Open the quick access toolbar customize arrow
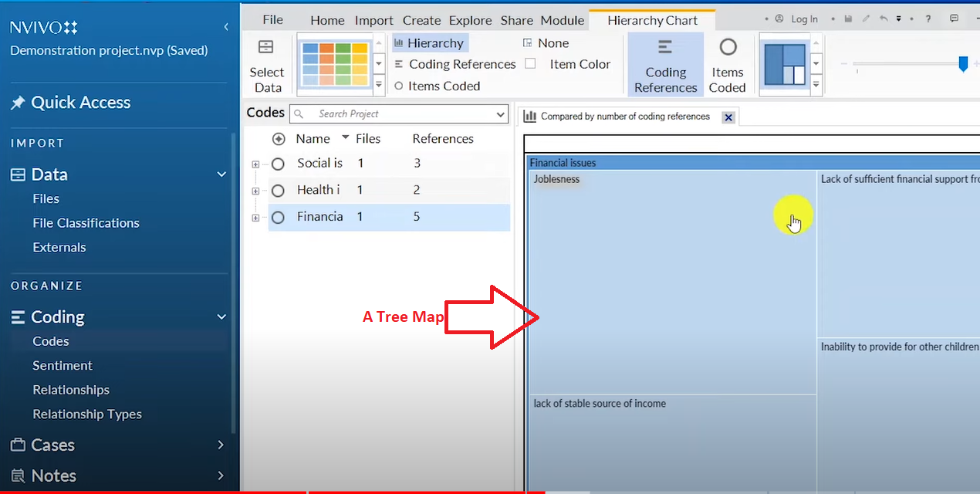The image size is (980, 494). [x=899, y=19]
